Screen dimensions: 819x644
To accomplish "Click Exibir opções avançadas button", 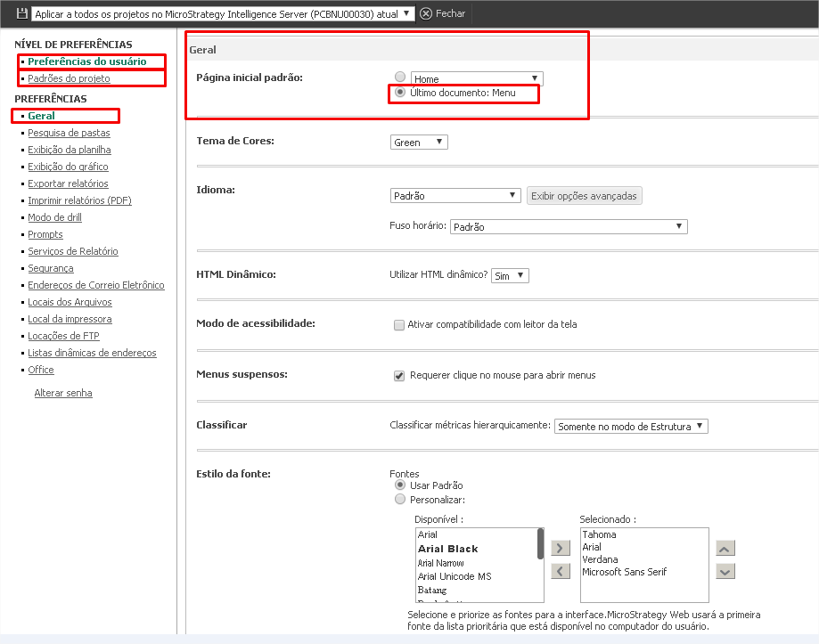I will tap(584, 196).
